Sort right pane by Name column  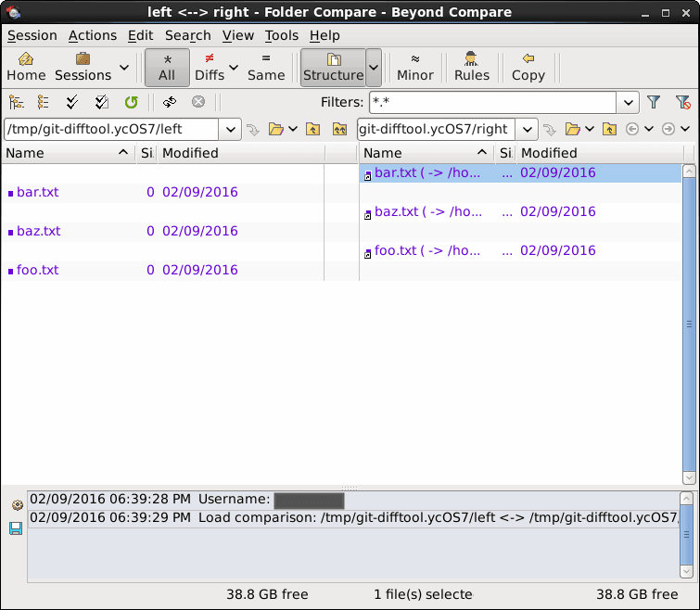tap(426, 153)
